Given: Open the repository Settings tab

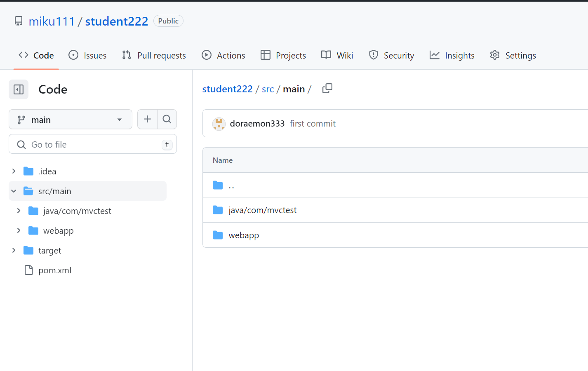Looking at the screenshot, I should [x=513, y=55].
